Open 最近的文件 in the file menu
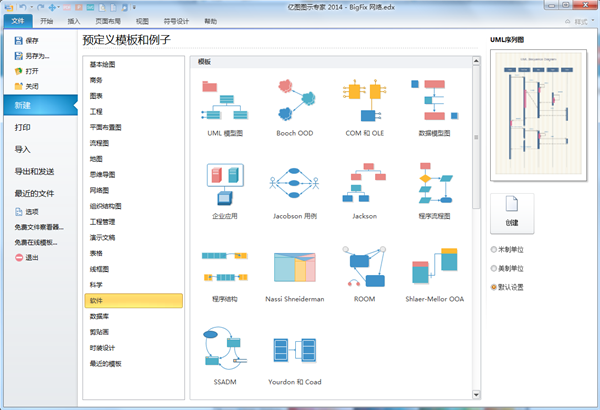600x410 pixels. pos(34,193)
